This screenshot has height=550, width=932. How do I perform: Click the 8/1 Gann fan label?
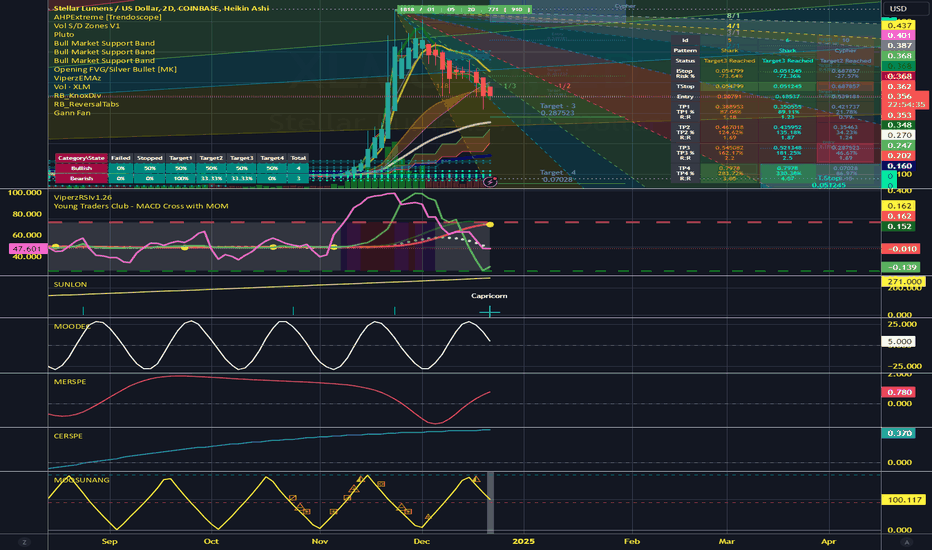[x=733, y=16]
